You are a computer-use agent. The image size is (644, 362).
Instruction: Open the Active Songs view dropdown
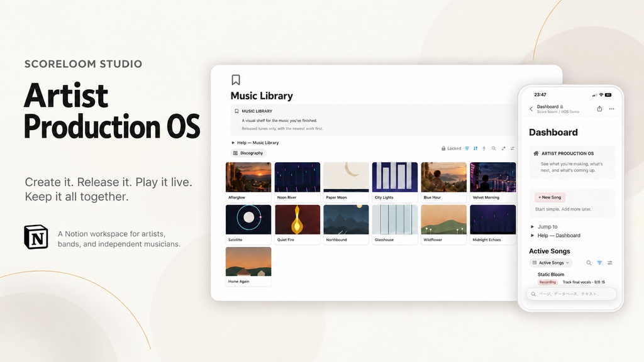pos(550,263)
